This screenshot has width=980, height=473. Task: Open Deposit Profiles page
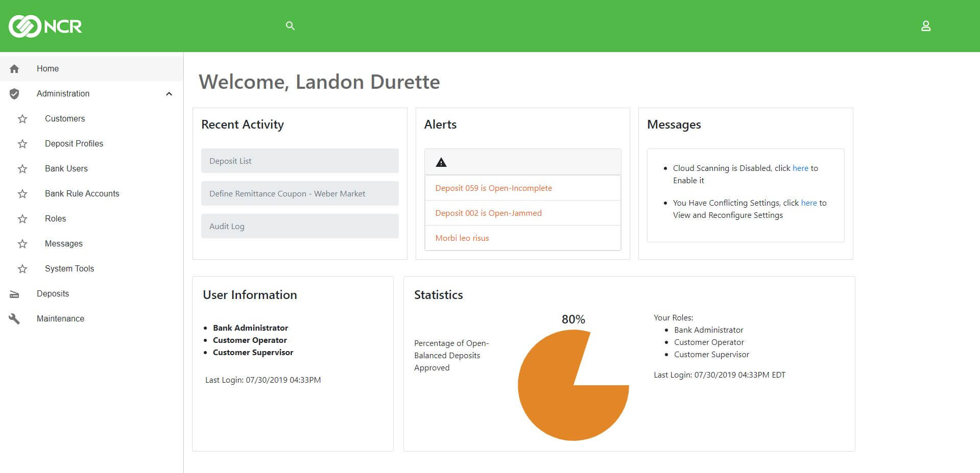click(74, 143)
